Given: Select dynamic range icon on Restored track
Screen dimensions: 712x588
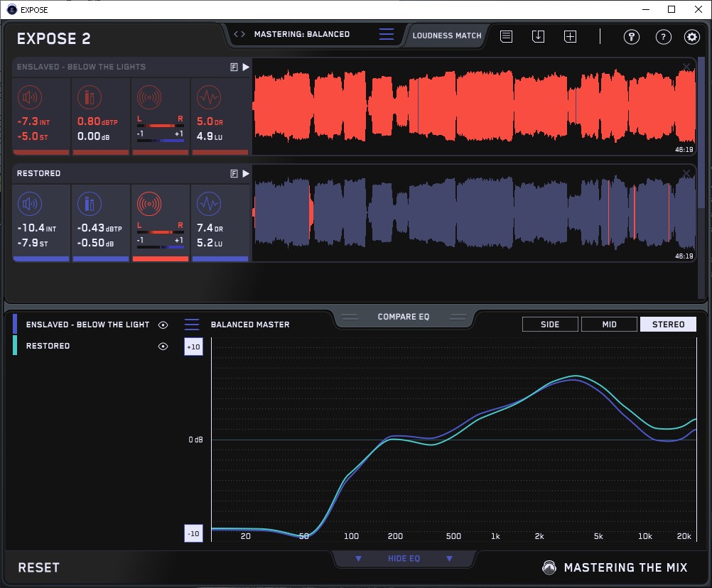Looking at the screenshot, I should 209,204.
